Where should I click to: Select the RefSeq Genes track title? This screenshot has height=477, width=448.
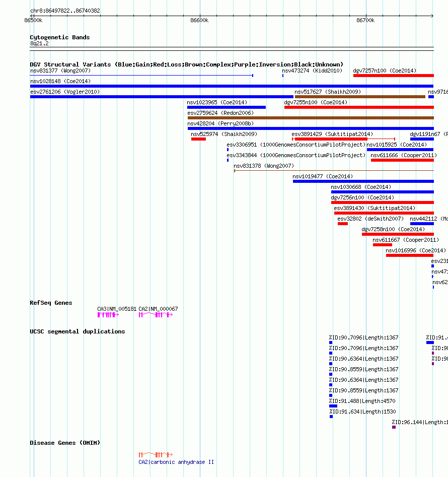coord(51,303)
